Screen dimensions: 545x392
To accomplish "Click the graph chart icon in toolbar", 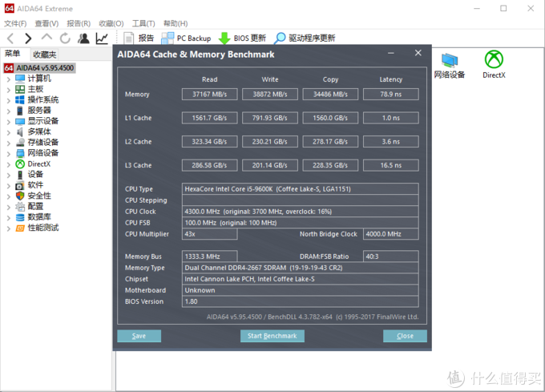I will pyautogui.click(x=103, y=38).
